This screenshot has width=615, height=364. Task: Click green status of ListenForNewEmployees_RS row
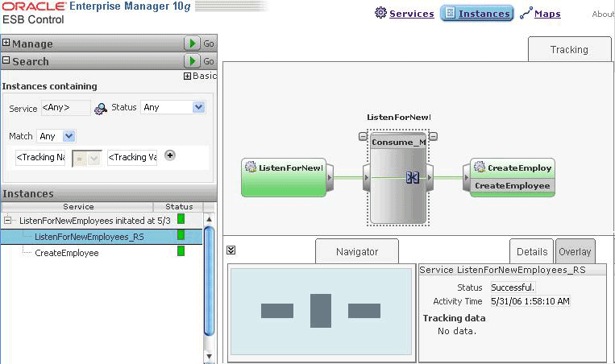(181, 235)
